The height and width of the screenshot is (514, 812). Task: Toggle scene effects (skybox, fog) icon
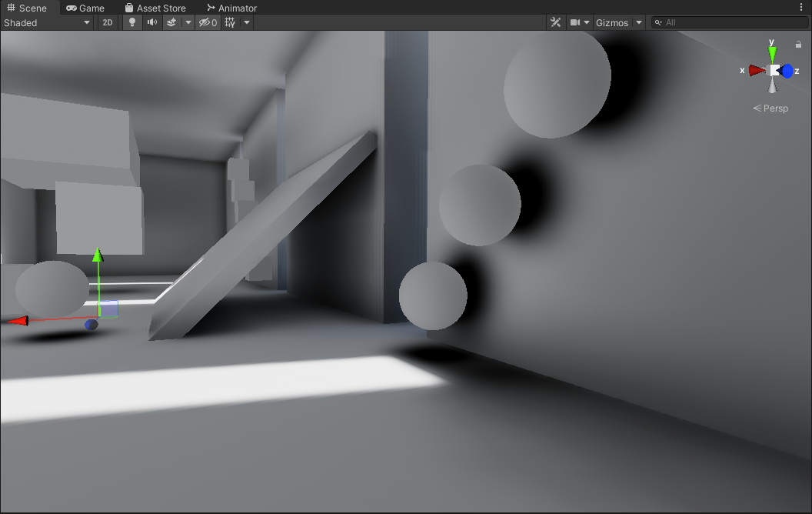pyautogui.click(x=171, y=22)
